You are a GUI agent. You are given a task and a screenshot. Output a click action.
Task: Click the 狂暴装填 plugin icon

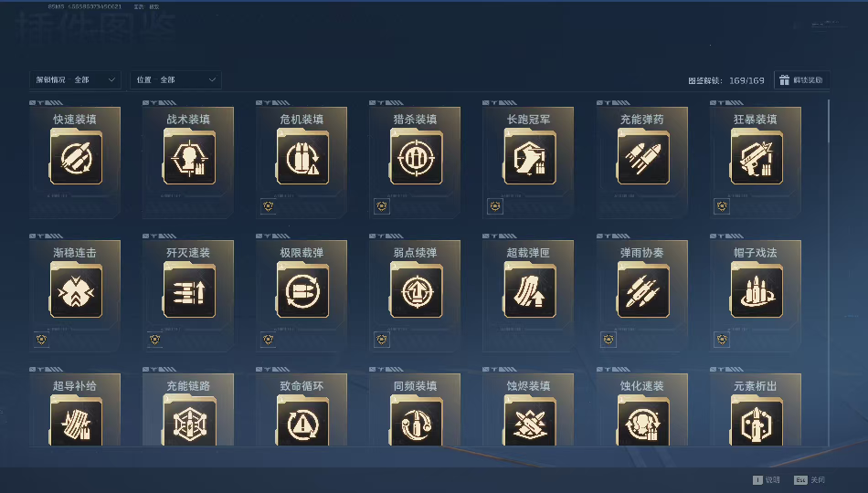(x=757, y=158)
